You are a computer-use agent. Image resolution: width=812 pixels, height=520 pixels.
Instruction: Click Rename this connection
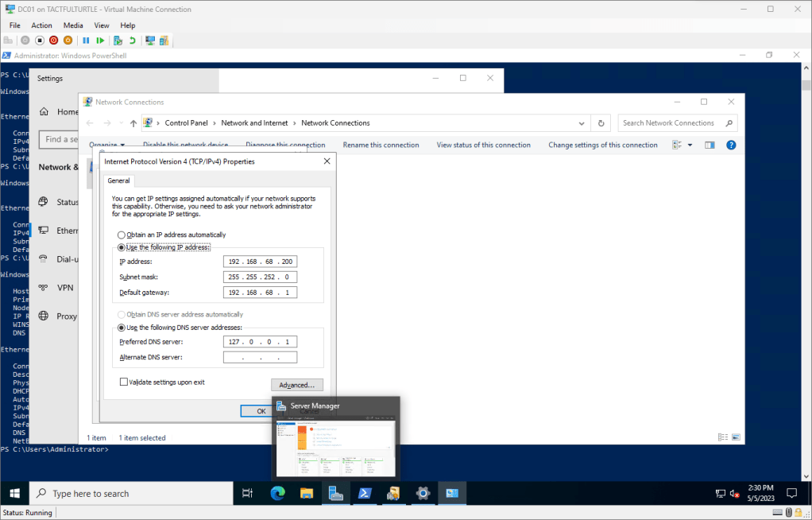click(381, 146)
